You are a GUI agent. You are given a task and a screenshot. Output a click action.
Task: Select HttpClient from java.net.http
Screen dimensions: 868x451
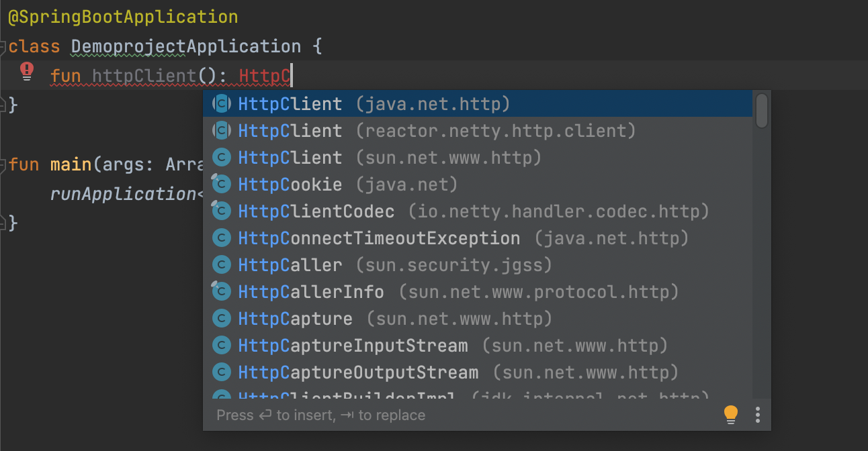click(478, 104)
